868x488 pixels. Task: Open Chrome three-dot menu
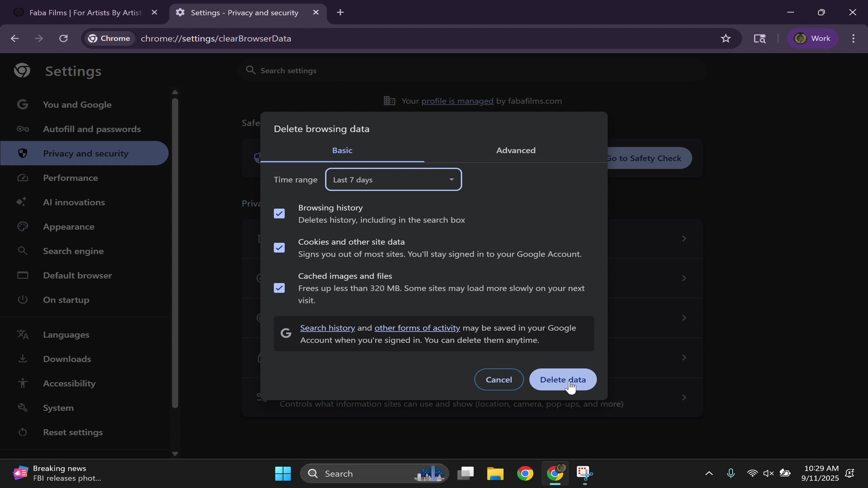coord(853,39)
